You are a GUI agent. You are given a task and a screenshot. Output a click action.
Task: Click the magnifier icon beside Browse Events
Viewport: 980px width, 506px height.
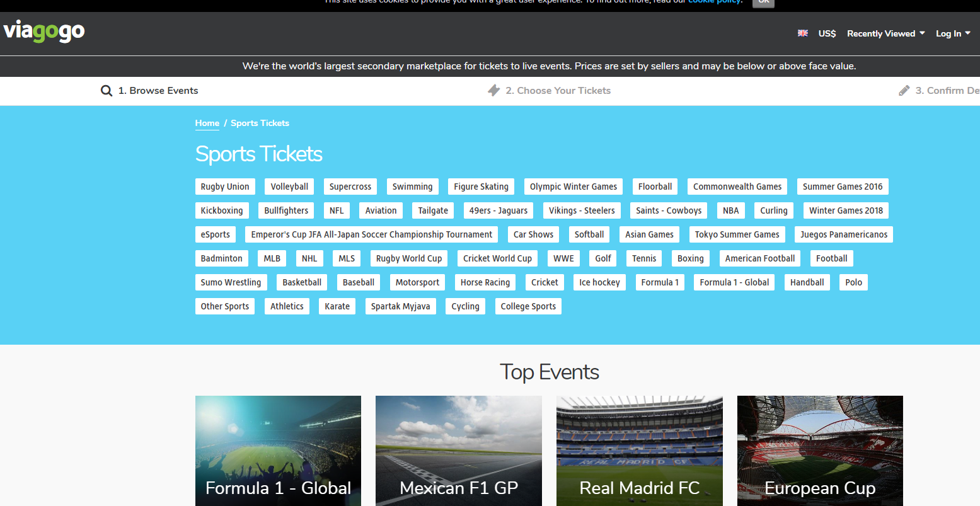(x=107, y=91)
